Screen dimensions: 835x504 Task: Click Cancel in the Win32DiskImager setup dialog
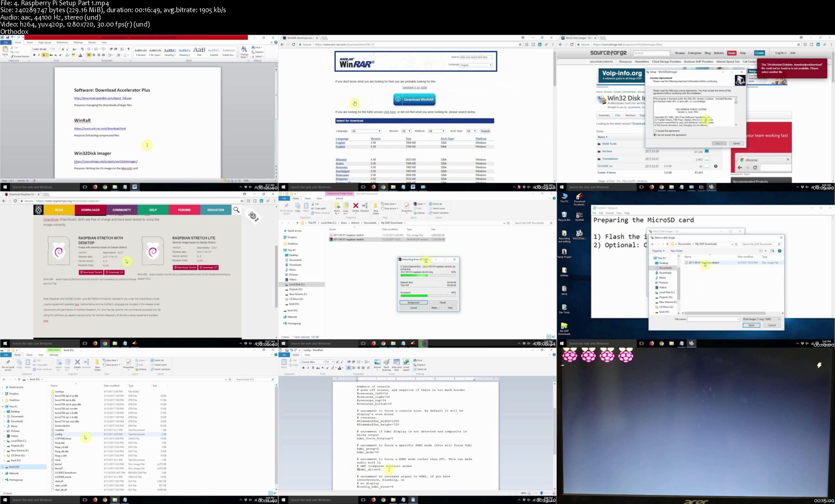736,143
